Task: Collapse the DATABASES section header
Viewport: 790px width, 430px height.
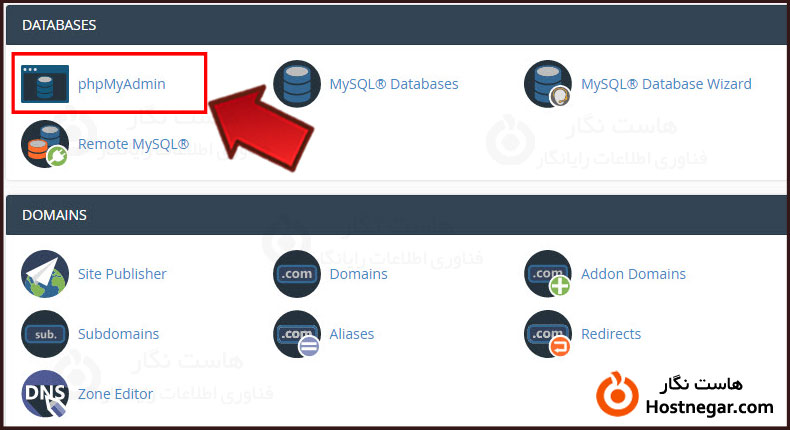Action: pos(397,25)
